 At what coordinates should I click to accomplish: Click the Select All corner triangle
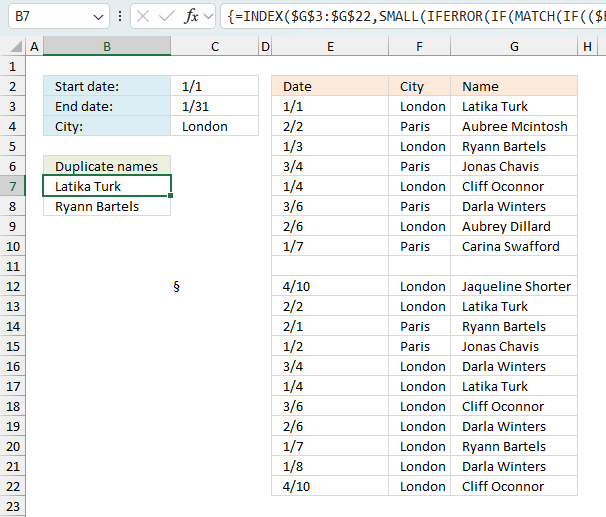click(16, 47)
